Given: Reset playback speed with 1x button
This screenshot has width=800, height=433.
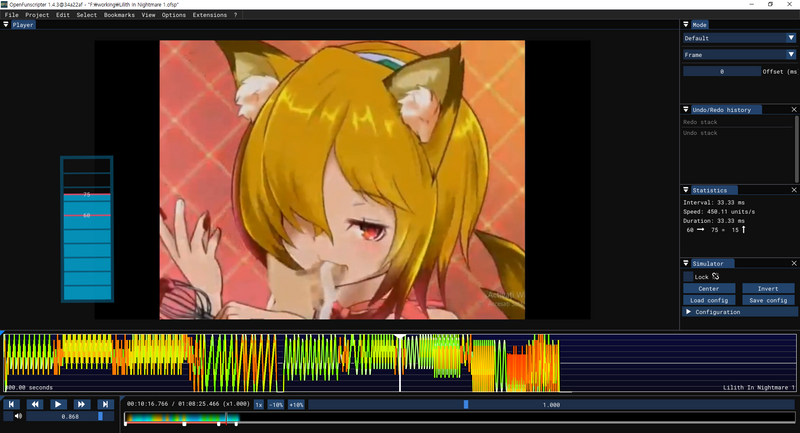Looking at the screenshot, I should pos(259,404).
